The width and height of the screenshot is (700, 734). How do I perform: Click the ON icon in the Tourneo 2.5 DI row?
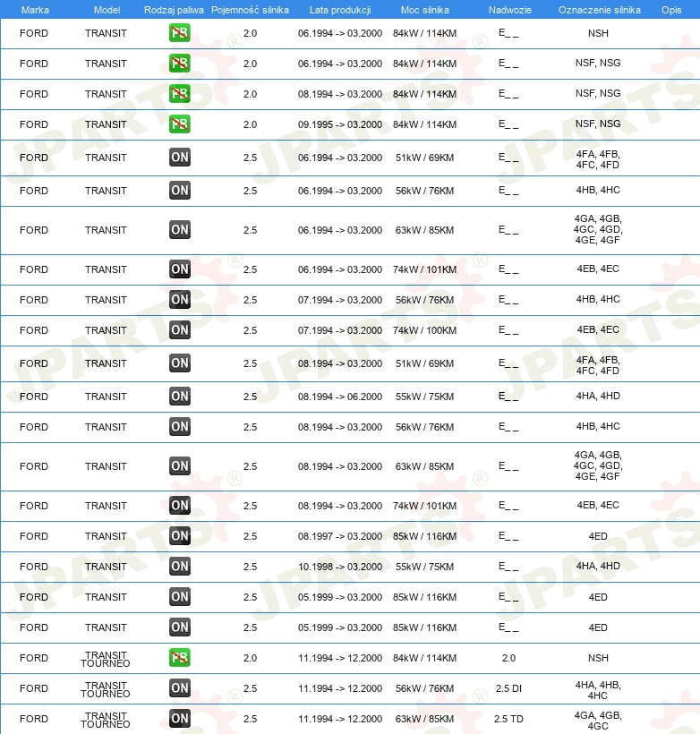coord(180,688)
